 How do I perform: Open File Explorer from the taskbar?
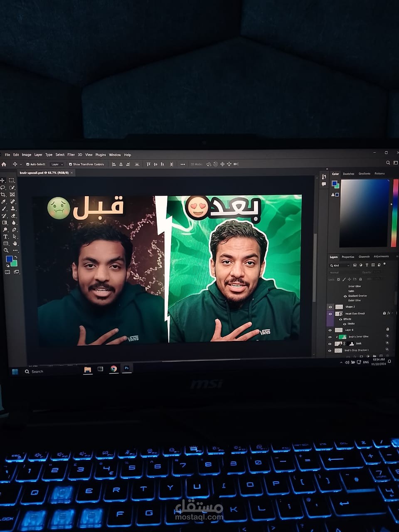[x=88, y=369]
